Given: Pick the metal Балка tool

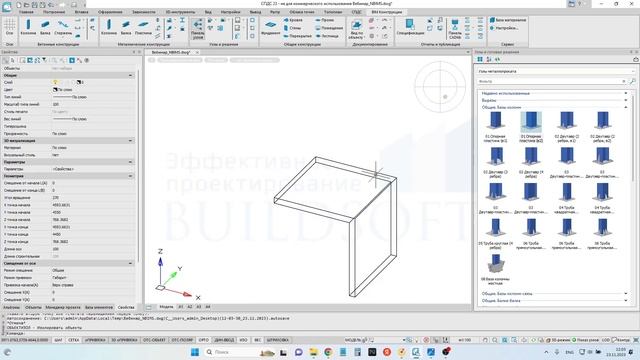Looking at the screenshot, I should point(126,27).
